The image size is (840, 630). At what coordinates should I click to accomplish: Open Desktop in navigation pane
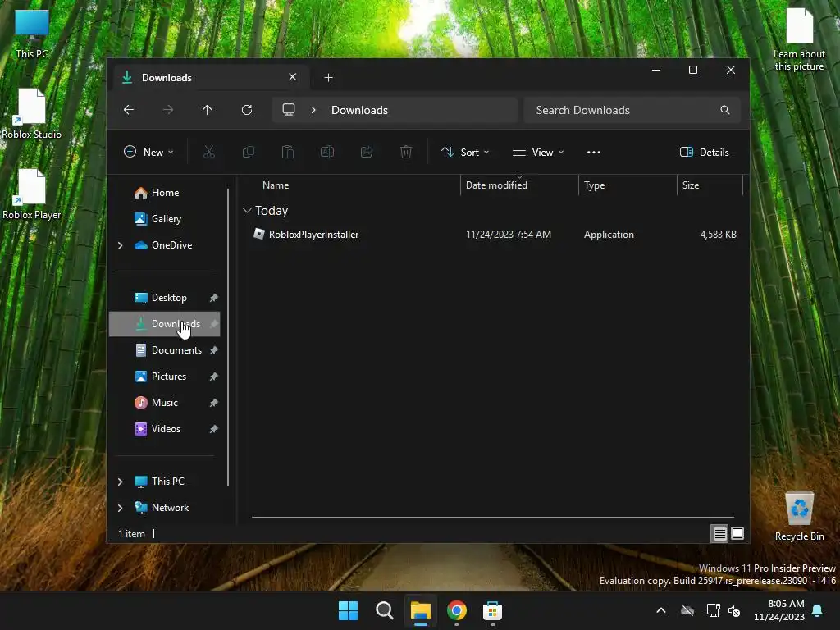[169, 298]
